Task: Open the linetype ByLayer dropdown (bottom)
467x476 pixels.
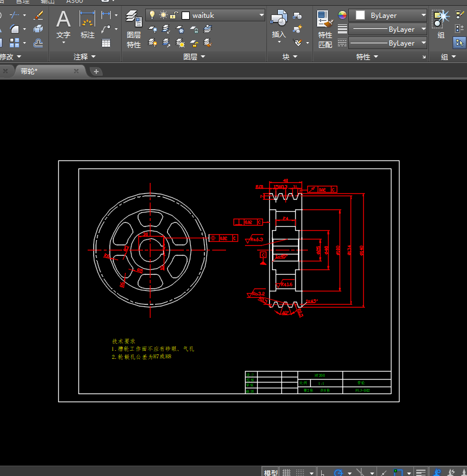Action: pos(424,43)
